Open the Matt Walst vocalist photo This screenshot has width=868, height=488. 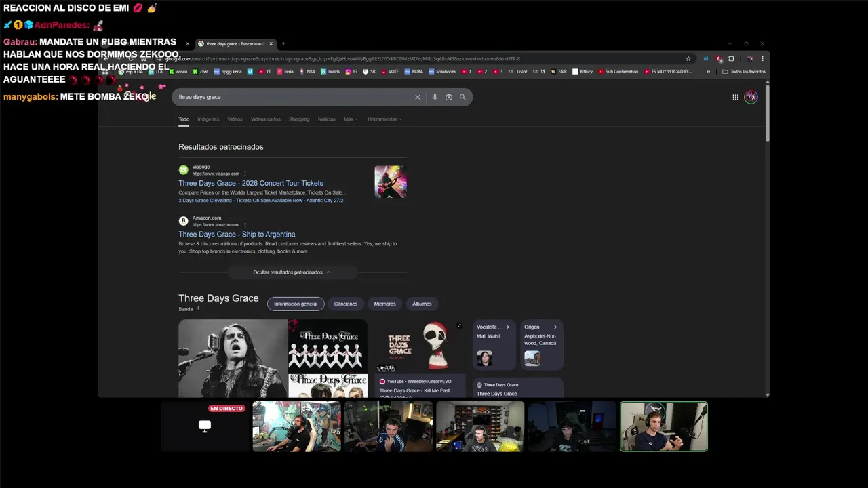click(484, 359)
